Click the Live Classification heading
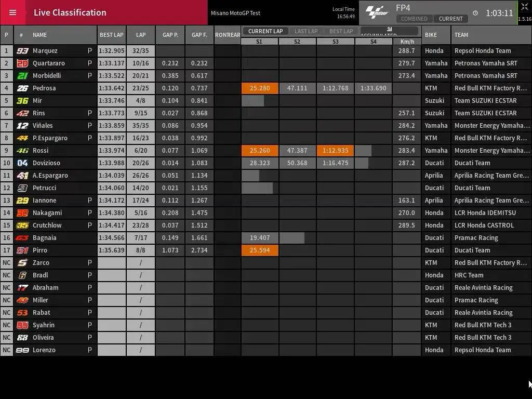The height and width of the screenshot is (399, 532). click(x=70, y=12)
